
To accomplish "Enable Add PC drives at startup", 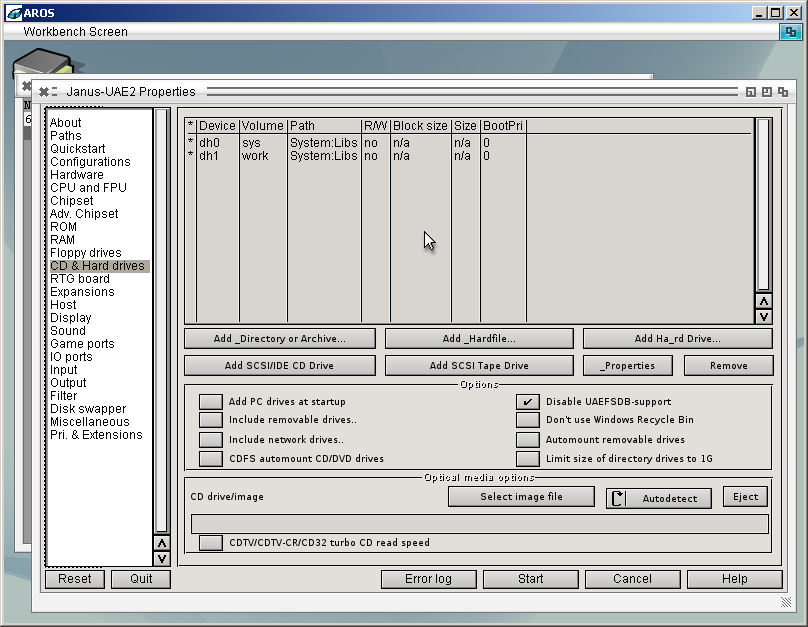I will click(211, 401).
